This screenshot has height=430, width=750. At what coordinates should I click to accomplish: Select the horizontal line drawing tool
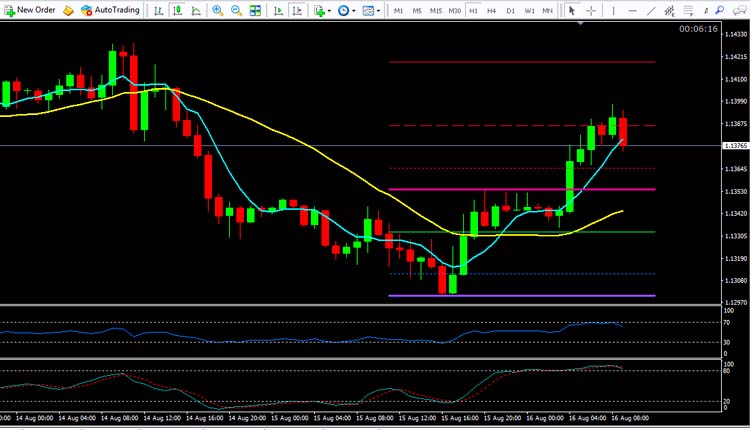(632, 10)
